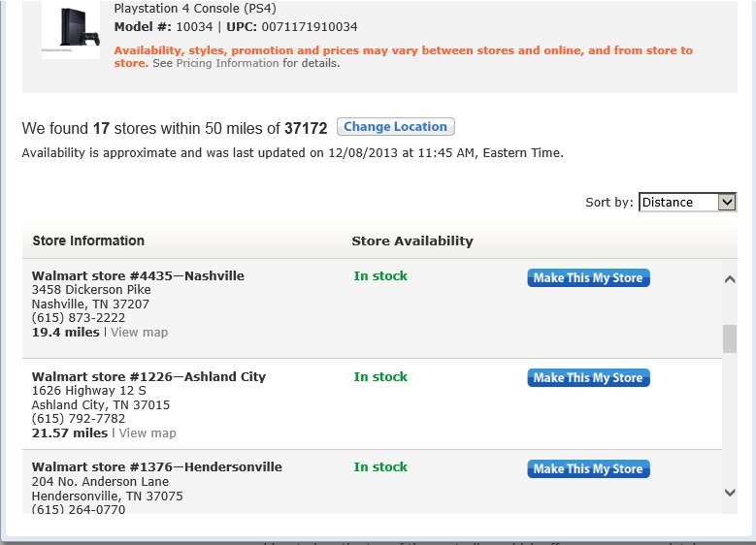
Task: Make Ashland City store #1226 my store
Action: pos(588,378)
